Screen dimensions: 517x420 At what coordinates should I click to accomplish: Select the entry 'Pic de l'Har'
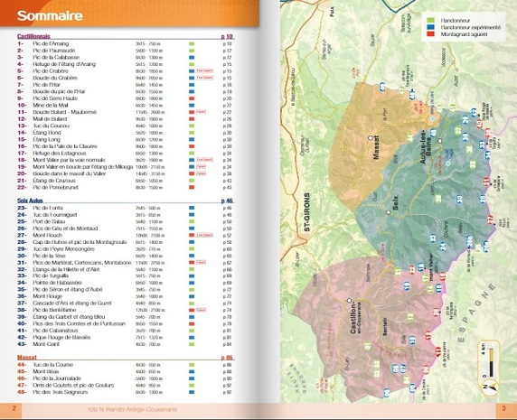coord(46,85)
